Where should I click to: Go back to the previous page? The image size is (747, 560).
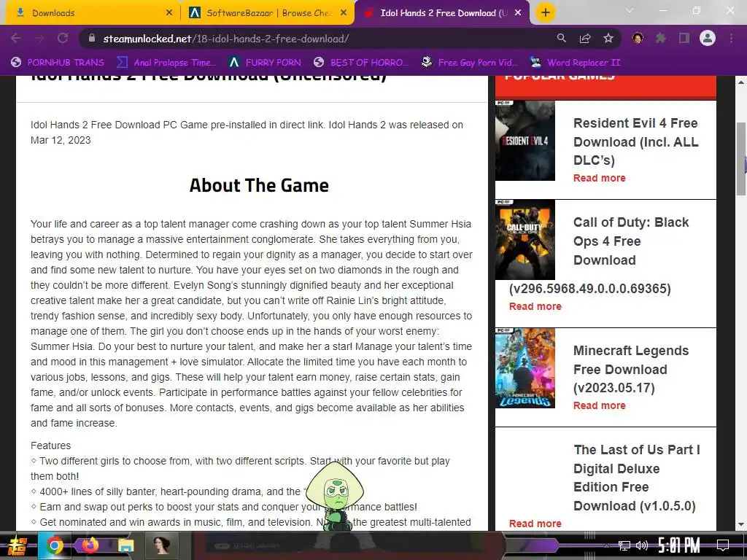pos(16,38)
